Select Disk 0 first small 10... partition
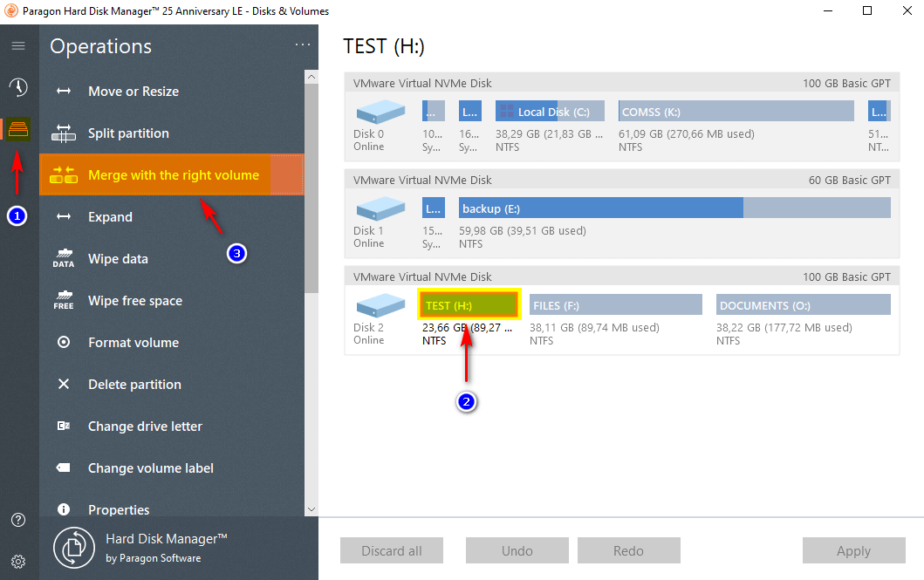 433,112
